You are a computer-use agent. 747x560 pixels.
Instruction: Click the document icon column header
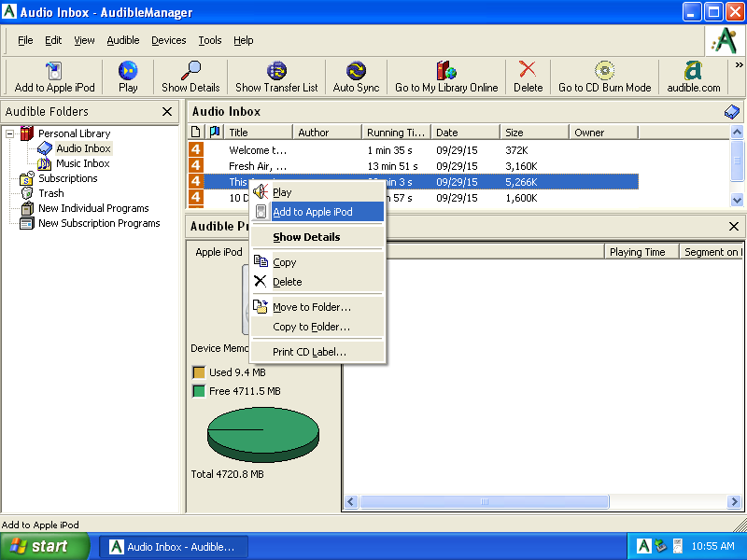point(196,132)
